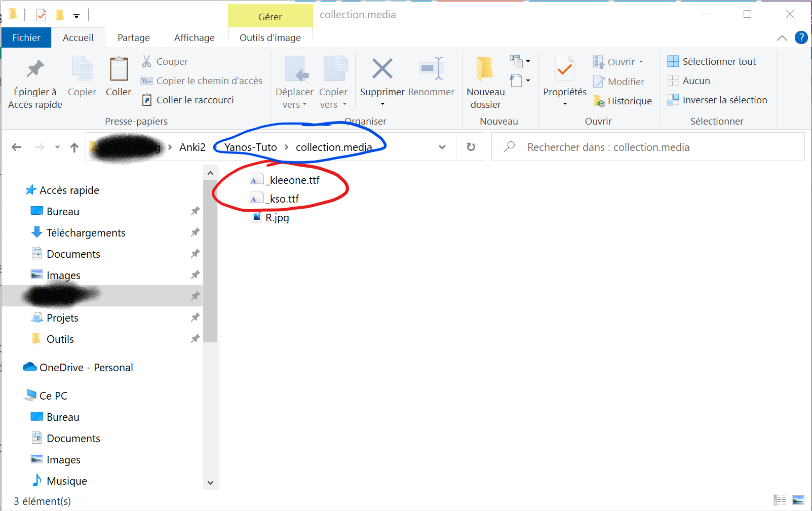
Task: Expand the address bar history dropdown
Action: pos(442,146)
